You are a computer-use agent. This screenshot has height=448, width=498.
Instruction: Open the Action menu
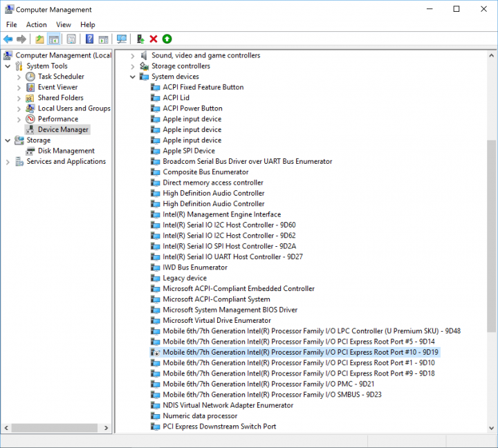[36, 24]
